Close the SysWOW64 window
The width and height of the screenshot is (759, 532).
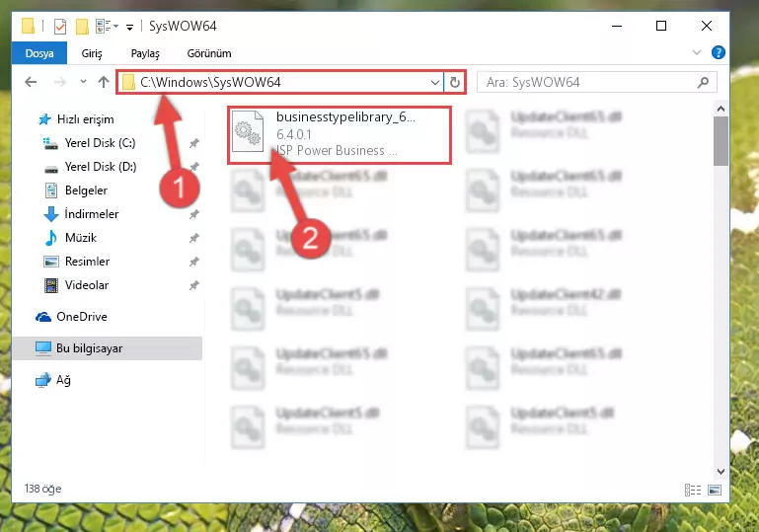707,26
